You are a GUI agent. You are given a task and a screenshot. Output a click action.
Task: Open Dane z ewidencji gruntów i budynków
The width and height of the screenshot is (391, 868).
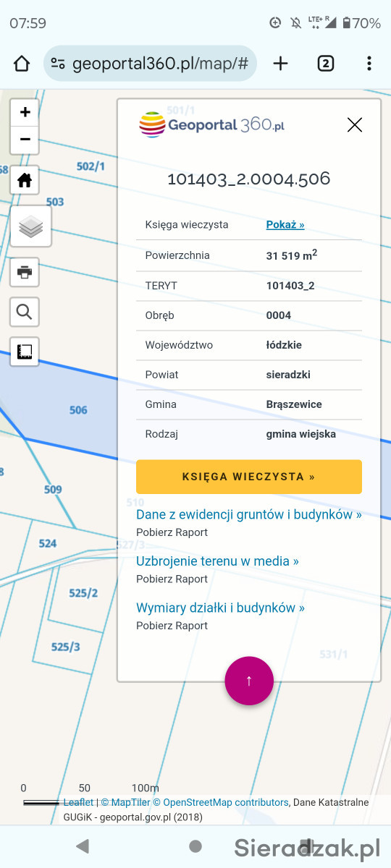tap(249, 515)
